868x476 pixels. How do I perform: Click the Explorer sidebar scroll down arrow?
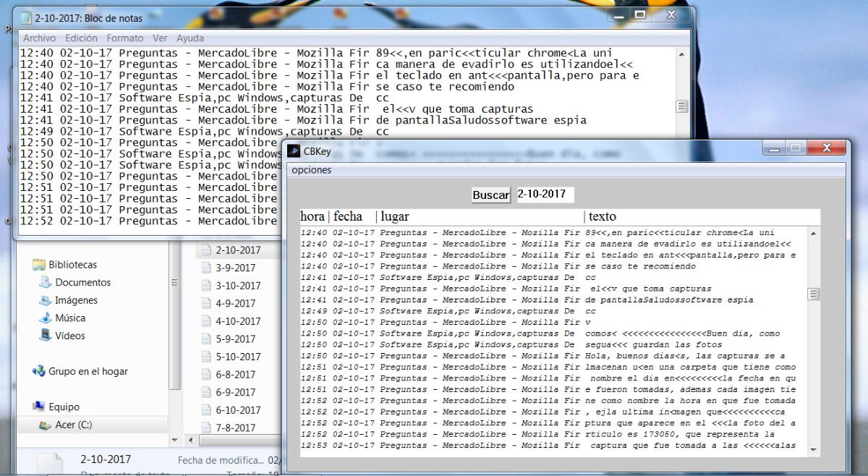(174, 439)
